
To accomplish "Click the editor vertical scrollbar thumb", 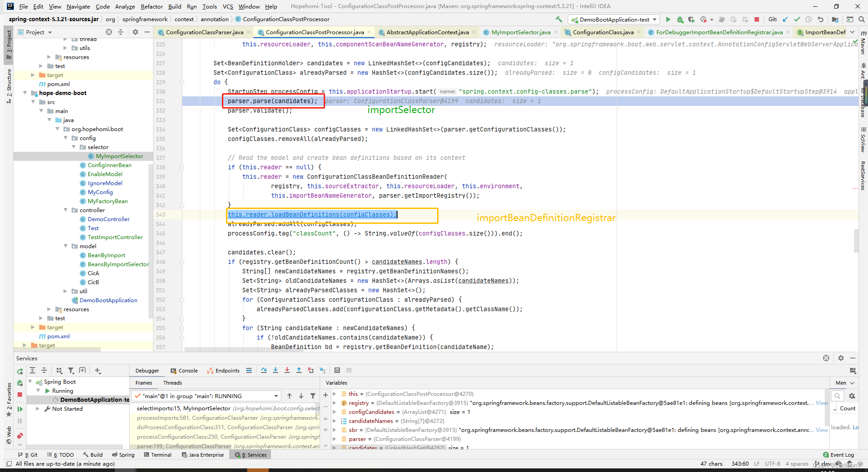I will (x=856, y=241).
